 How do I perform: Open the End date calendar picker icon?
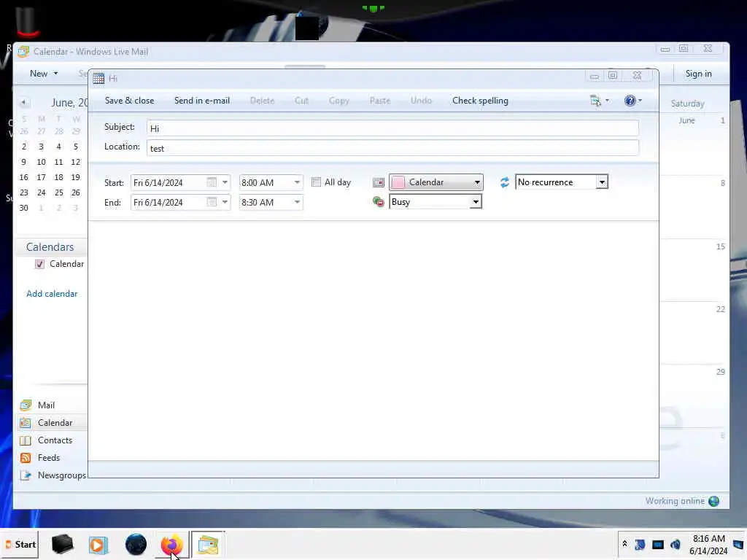coord(212,203)
